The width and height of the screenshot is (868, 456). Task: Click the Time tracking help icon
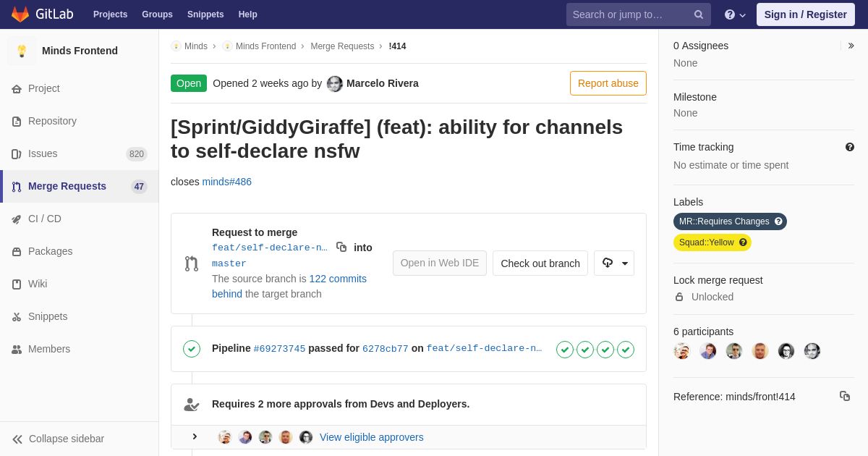849,147
